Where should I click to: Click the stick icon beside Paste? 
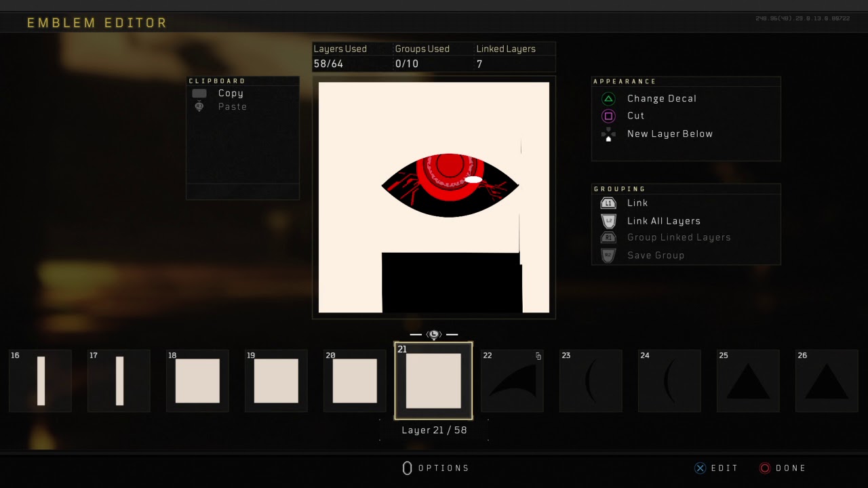click(x=199, y=106)
